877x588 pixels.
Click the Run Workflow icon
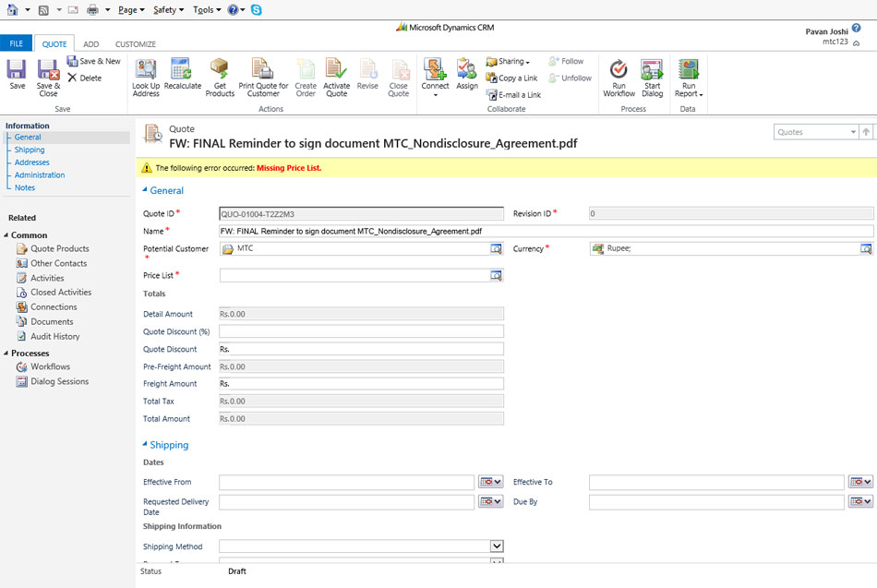(x=619, y=71)
